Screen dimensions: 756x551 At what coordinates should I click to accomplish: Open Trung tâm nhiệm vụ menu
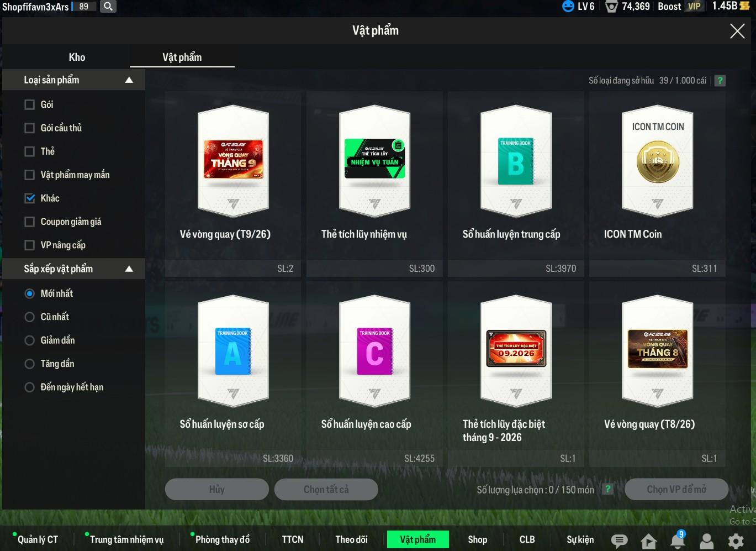pyautogui.click(x=126, y=539)
